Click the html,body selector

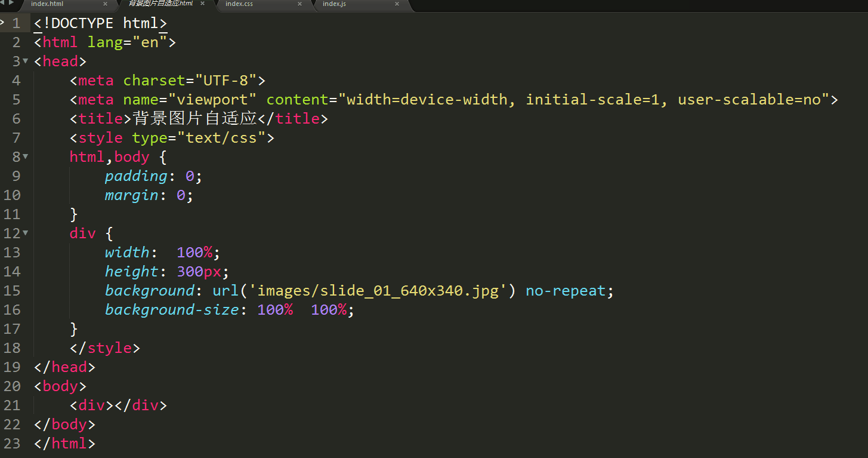[109, 157]
